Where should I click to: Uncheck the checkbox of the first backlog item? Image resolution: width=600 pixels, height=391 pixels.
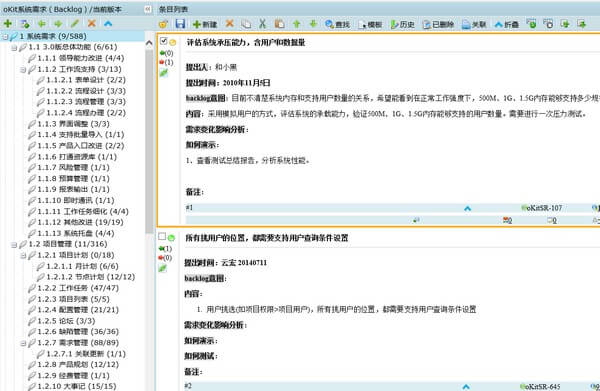coord(163,41)
